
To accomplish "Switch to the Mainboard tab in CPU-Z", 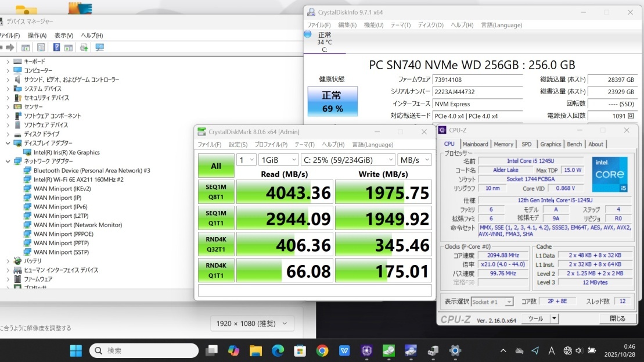I will [475, 144].
